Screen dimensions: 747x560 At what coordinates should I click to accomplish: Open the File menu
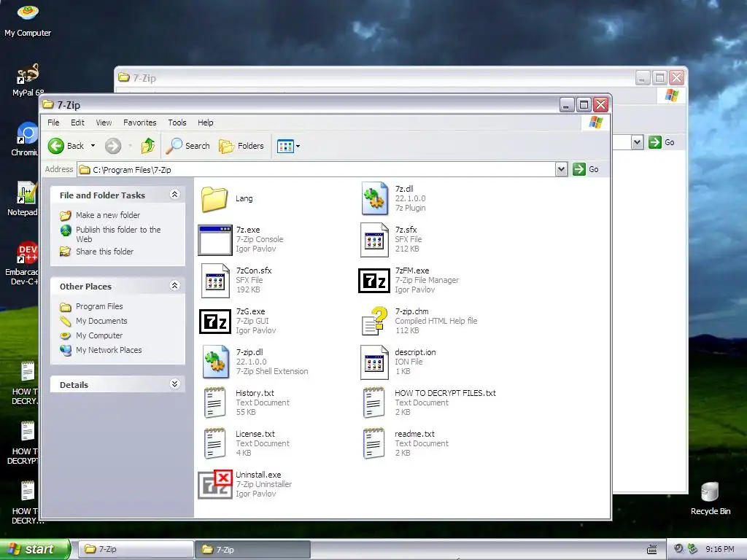[x=53, y=122]
